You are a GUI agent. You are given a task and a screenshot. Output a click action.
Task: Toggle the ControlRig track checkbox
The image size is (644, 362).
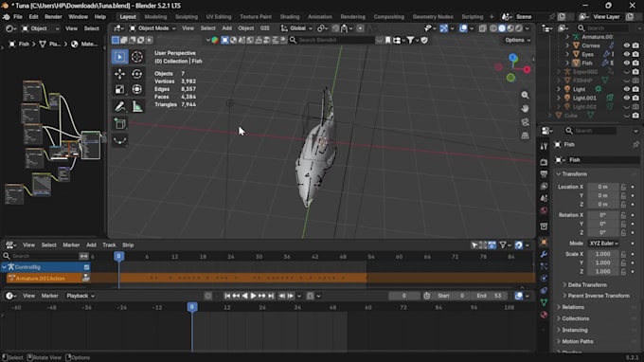point(86,267)
